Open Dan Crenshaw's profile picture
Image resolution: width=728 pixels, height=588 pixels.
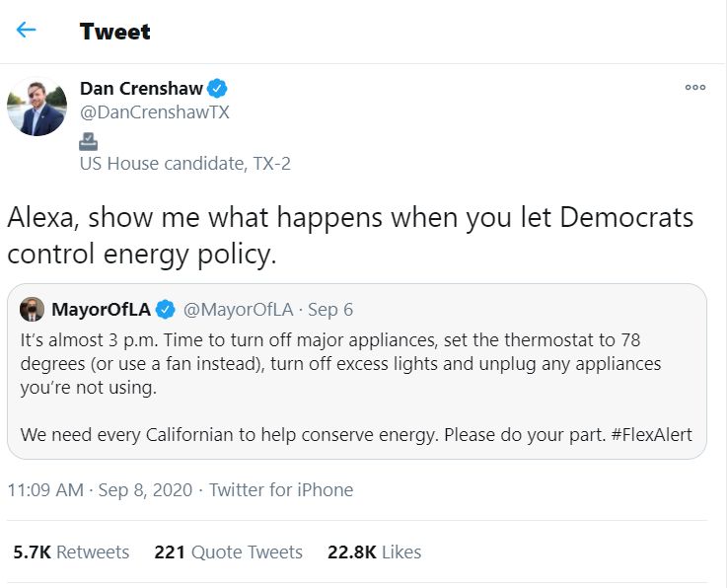pos(36,106)
